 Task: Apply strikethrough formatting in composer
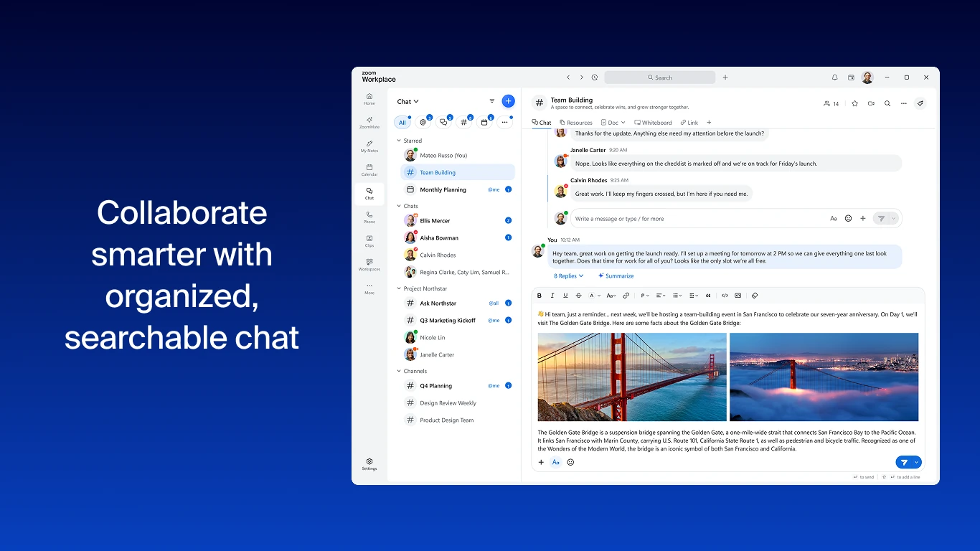[x=579, y=296]
